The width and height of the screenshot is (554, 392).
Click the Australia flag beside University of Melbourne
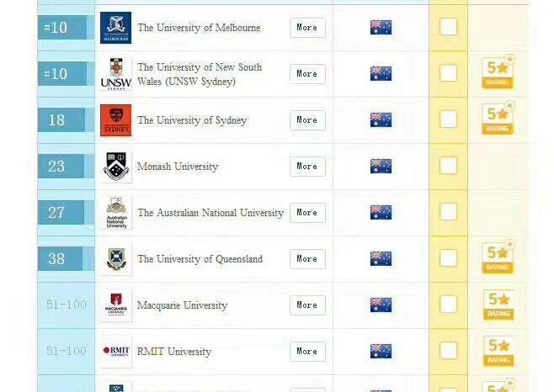coord(381,28)
